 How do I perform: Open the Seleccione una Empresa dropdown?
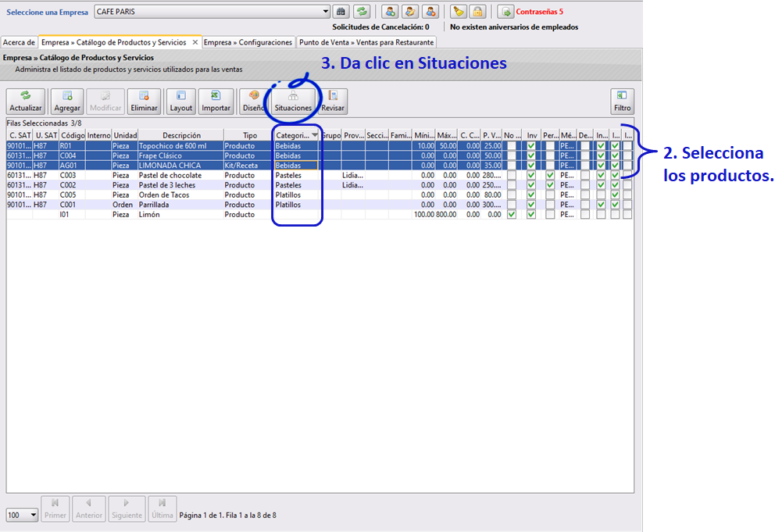point(325,12)
